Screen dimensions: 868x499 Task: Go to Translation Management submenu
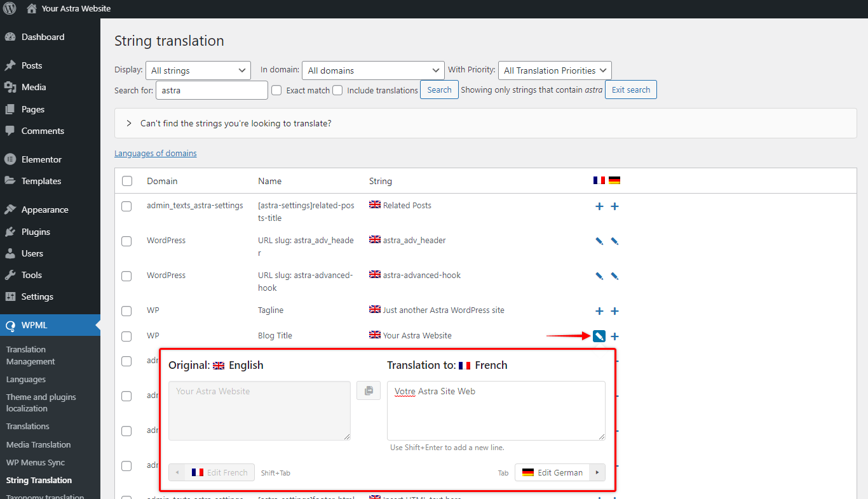pos(31,356)
